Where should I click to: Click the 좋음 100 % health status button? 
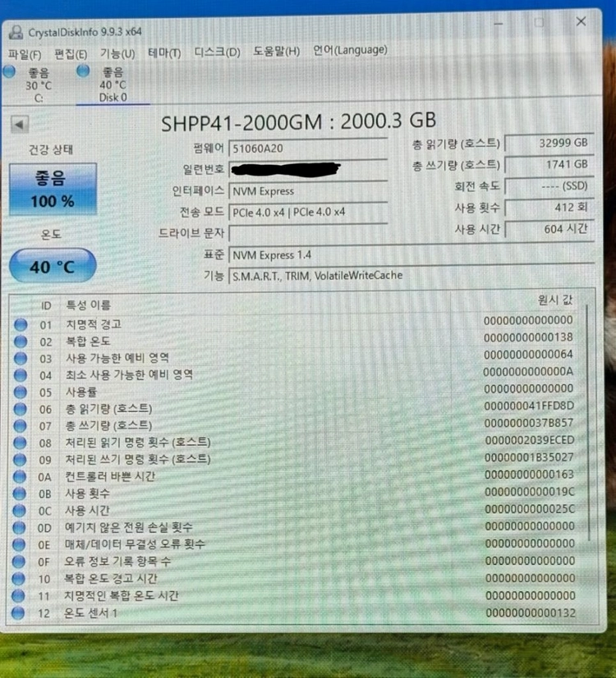coord(53,190)
